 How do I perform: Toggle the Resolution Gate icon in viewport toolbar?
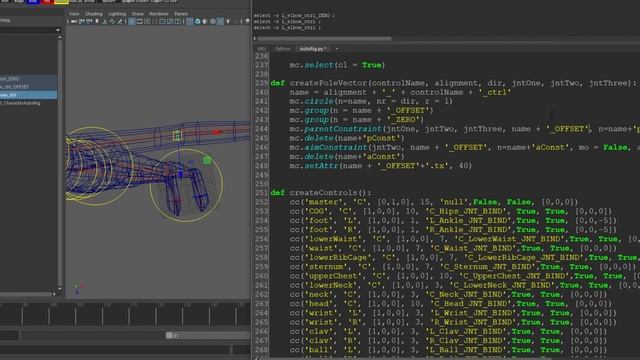[x=147, y=21]
